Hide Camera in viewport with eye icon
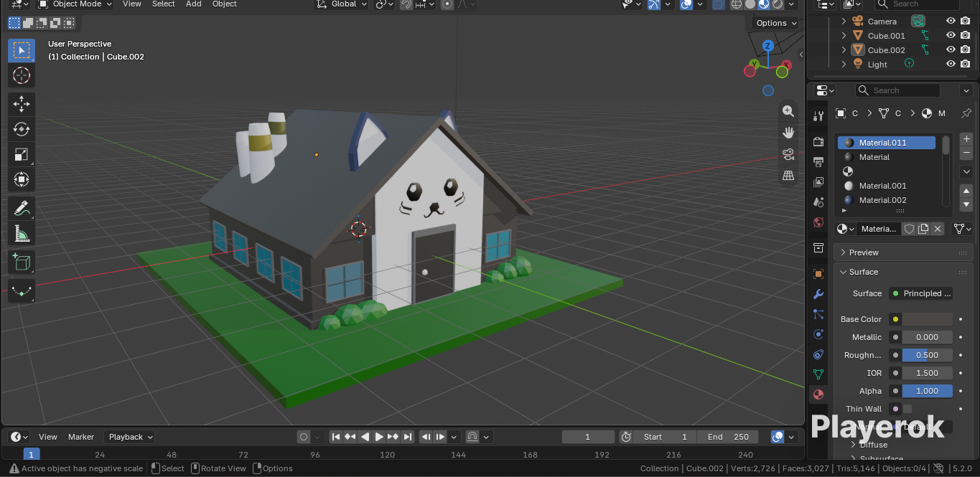The height and width of the screenshot is (477, 980). (951, 22)
